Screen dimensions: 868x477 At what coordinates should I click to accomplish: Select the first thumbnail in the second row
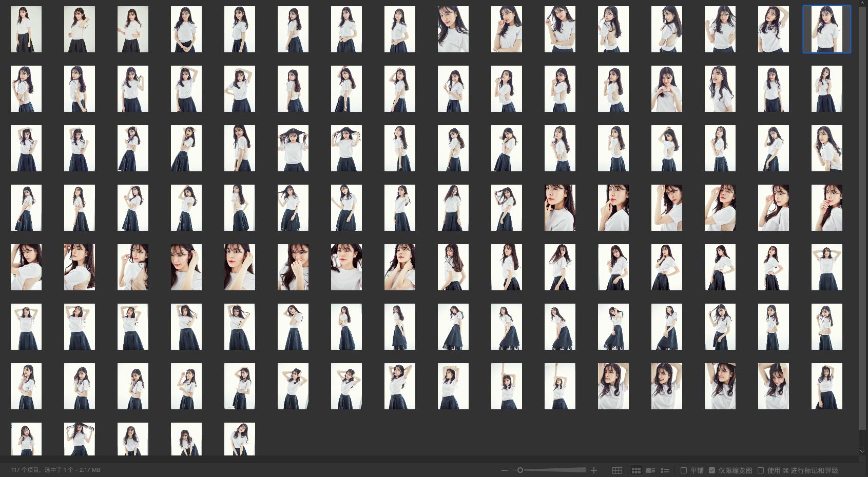[26, 89]
